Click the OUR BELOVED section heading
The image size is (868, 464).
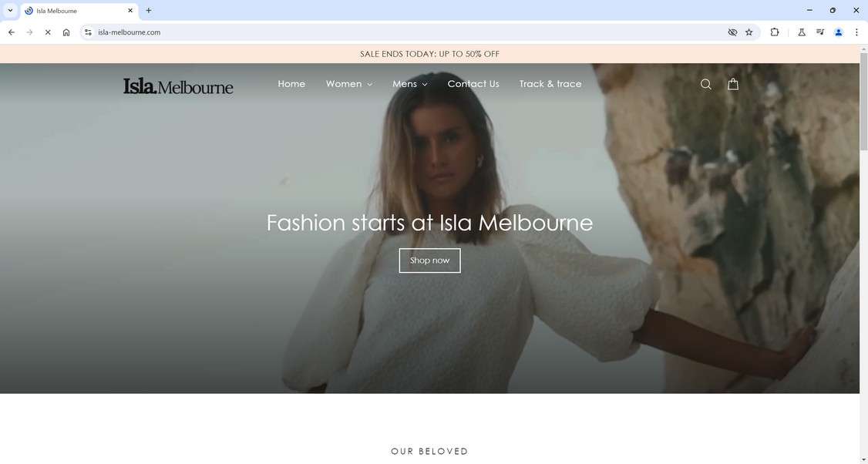[429, 451]
